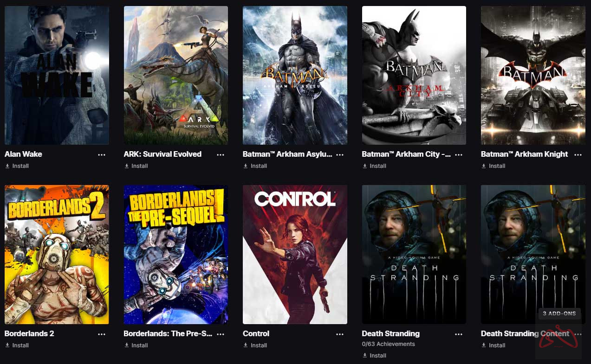Select the Borderlands: The Pre-Sequel cover

[x=176, y=255]
